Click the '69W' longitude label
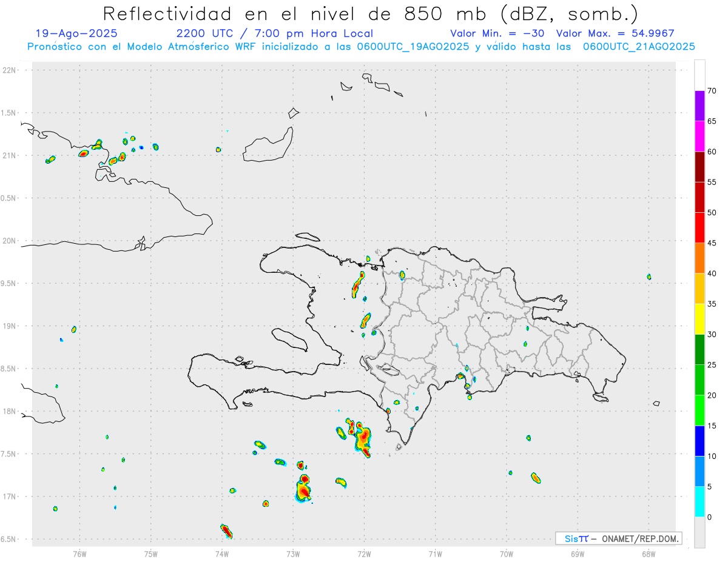728x562 pixels. pyautogui.click(x=578, y=554)
